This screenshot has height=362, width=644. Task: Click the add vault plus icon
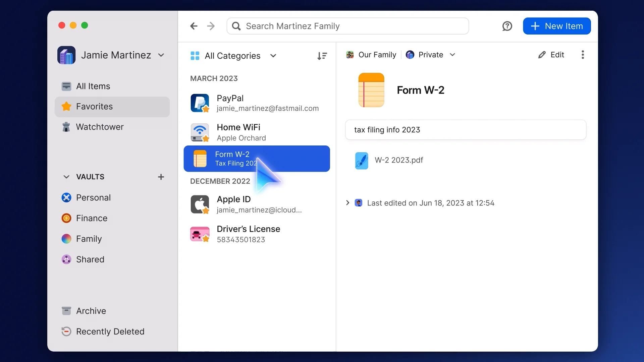pos(161,177)
